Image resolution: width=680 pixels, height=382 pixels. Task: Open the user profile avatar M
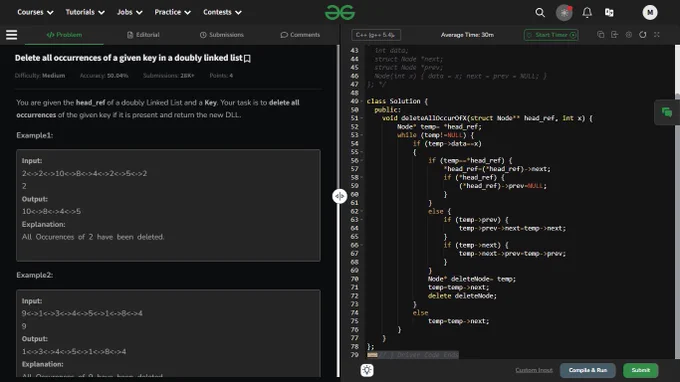click(650, 13)
